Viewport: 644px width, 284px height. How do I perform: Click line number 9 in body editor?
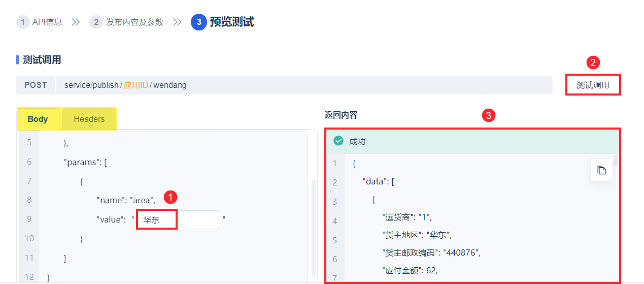(x=29, y=219)
